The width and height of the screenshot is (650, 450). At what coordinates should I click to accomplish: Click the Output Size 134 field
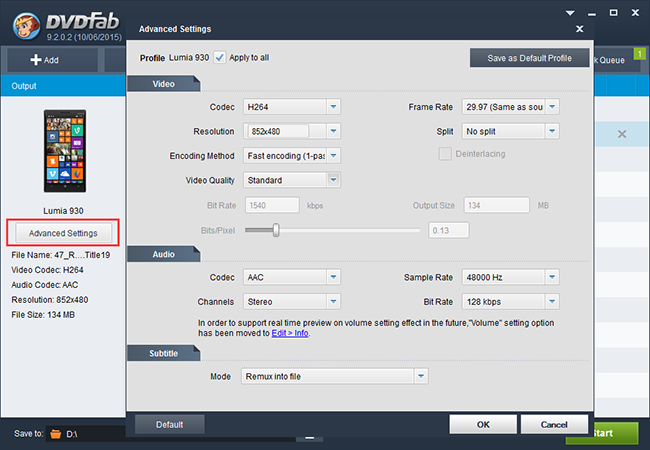pos(497,205)
